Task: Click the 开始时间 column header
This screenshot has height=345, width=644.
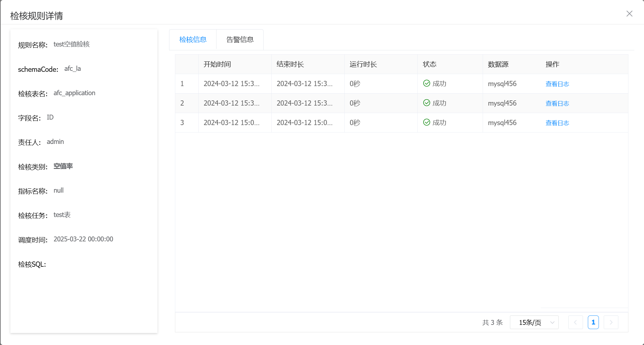Action: pos(217,64)
